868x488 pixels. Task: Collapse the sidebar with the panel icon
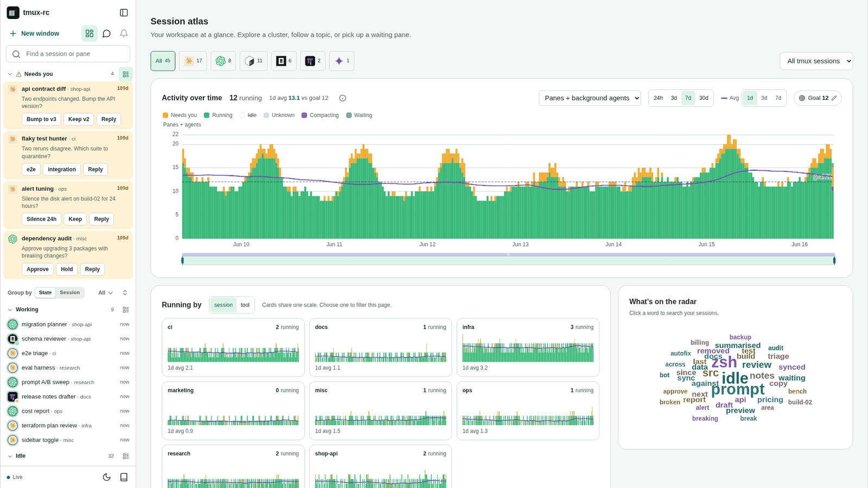124,12
